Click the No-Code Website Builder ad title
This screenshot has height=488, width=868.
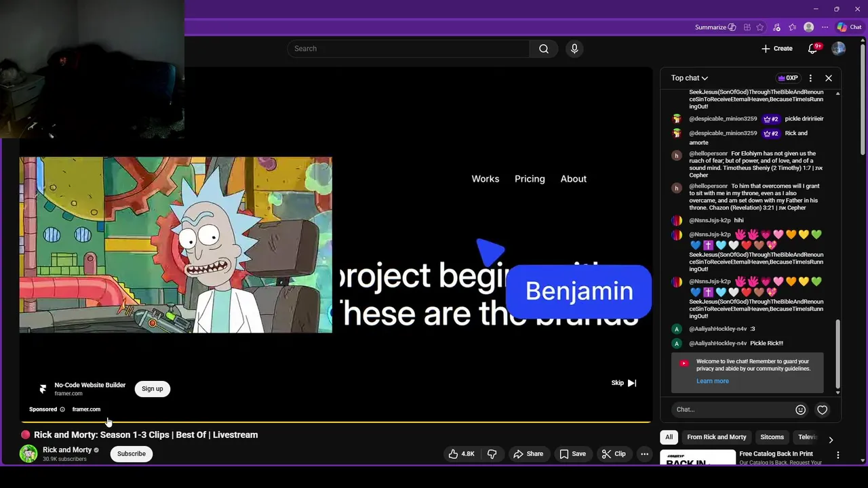tap(90, 385)
